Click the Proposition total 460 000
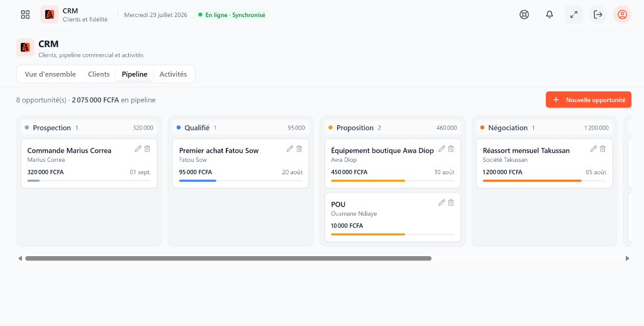The image size is (644, 326). pyautogui.click(x=447, y=128)
